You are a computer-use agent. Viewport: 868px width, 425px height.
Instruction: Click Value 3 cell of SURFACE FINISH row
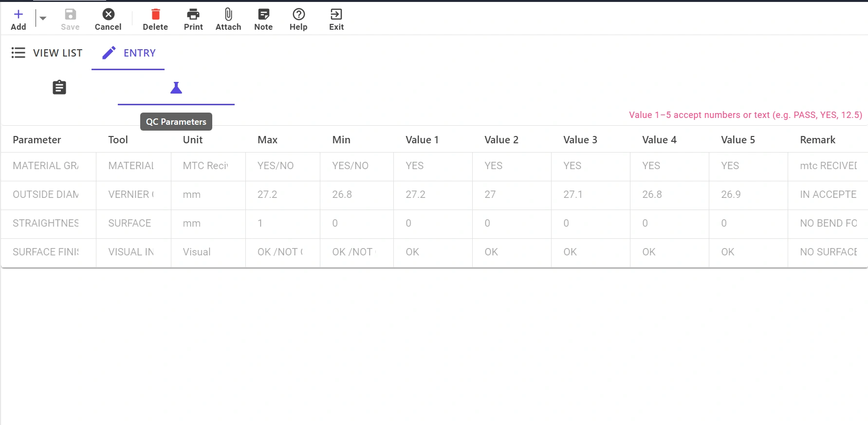pos(591,252)
